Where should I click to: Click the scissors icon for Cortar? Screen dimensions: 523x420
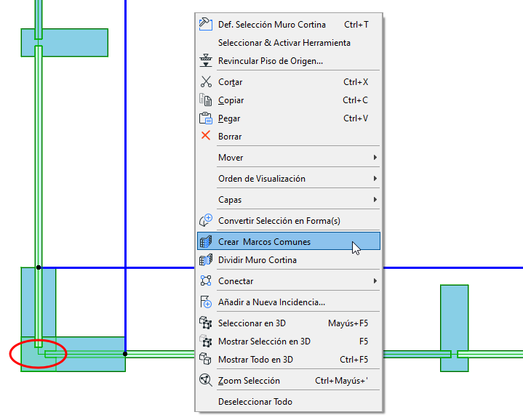pyautogui.click(x=206, y=82)
